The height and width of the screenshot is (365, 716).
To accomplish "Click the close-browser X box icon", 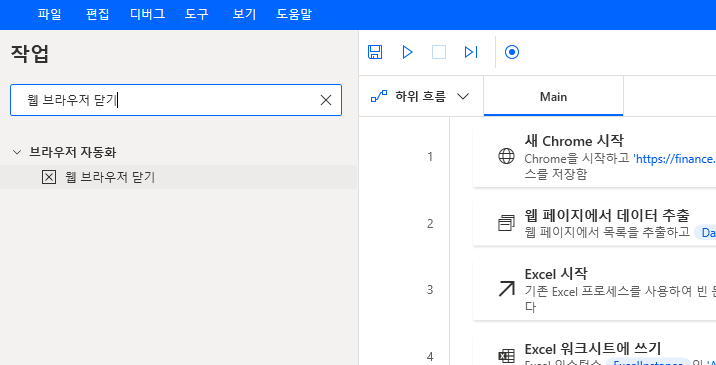I will click(49, 177).
